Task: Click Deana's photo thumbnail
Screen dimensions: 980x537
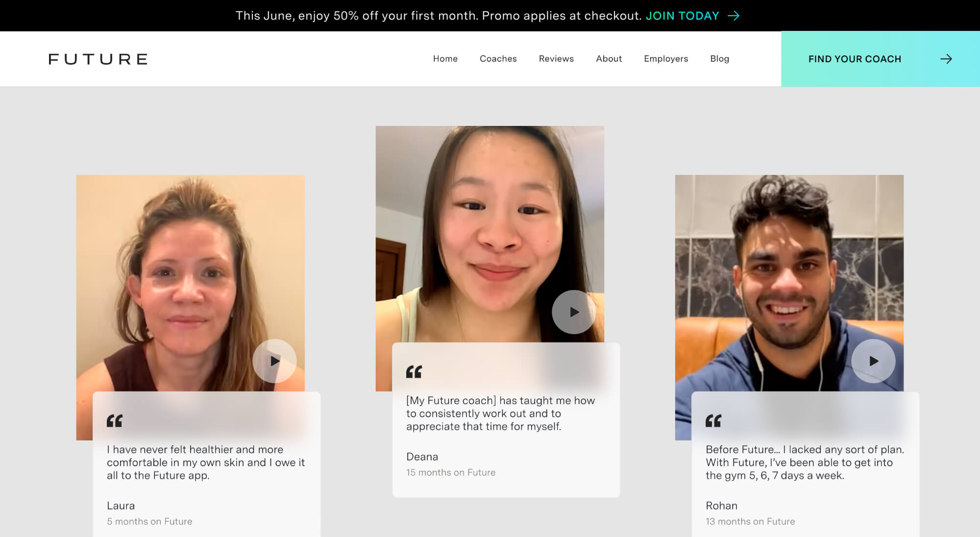Action: [x=490, y=220]
